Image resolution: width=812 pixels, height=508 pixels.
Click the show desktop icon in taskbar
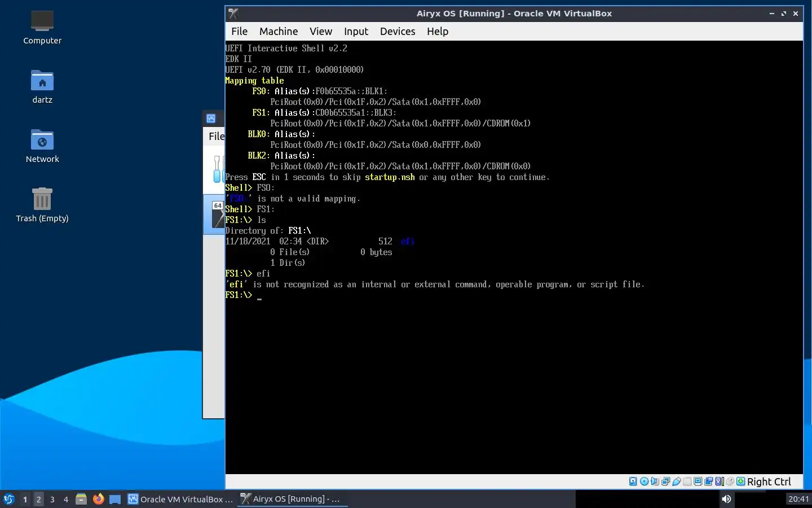tap(115, 499)
